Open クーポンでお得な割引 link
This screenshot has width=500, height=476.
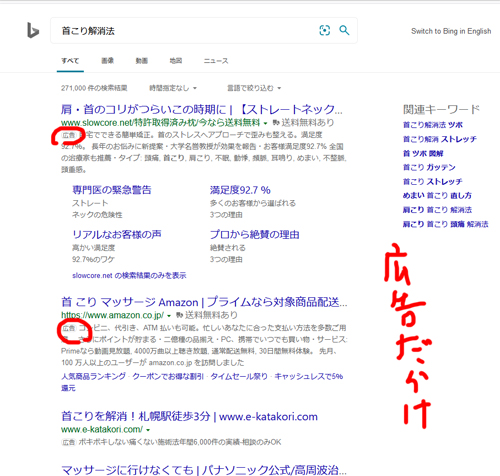point(168,376)
